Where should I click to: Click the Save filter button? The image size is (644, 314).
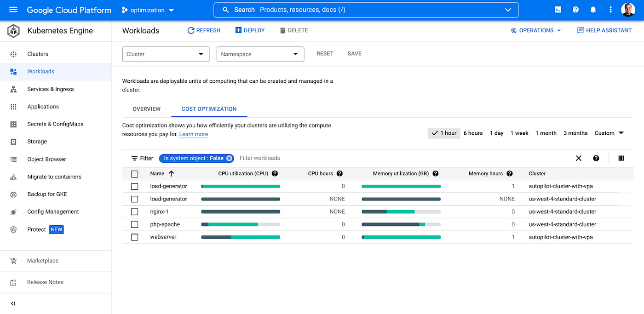[x=354, y=54]
